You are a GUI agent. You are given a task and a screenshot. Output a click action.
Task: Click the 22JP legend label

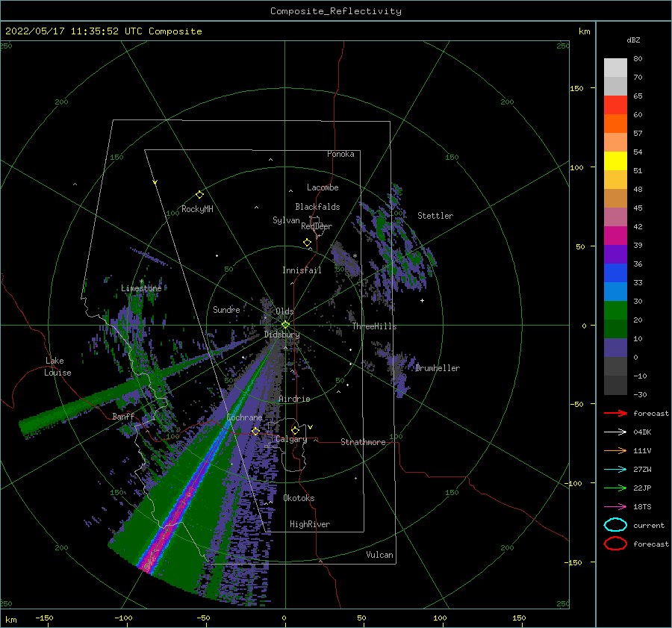coord(642,488)
